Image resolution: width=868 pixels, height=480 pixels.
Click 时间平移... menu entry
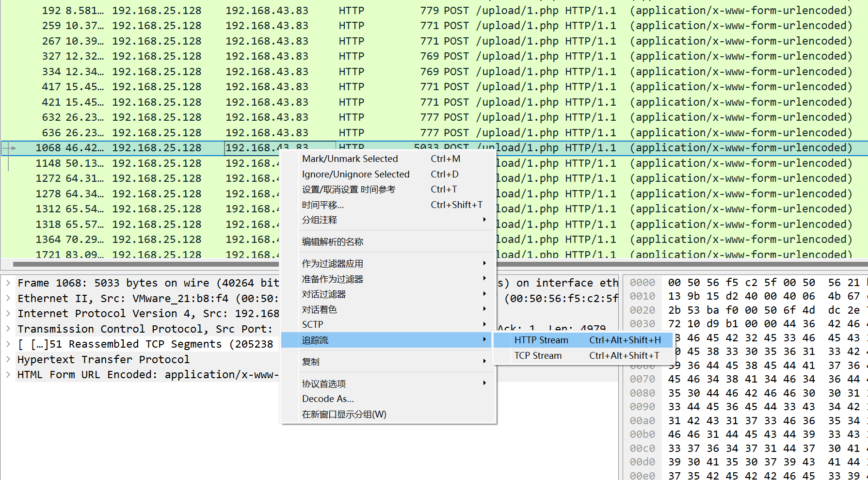(323, 205)
